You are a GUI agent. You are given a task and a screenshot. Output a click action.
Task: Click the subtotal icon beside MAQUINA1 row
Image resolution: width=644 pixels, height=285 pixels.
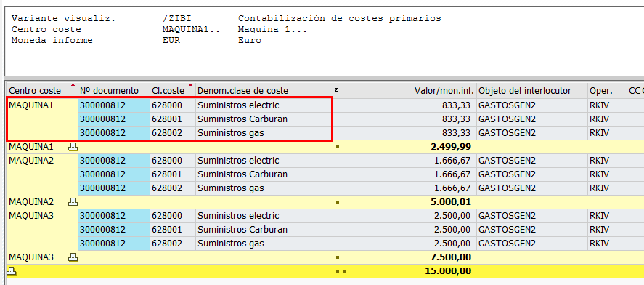pyautogui.click(x=73, y=147)
